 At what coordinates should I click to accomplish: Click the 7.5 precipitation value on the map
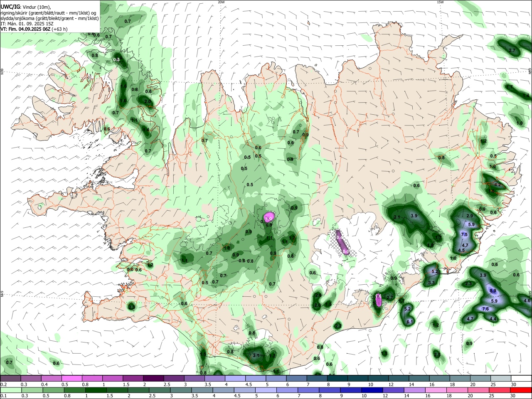click(464, 234)
